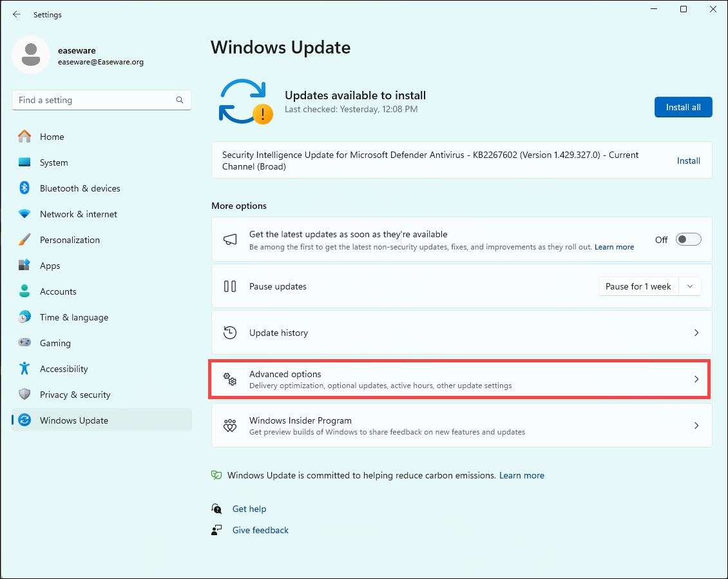
Task: Click the Find a setting search box
Action: coord(102,100)
